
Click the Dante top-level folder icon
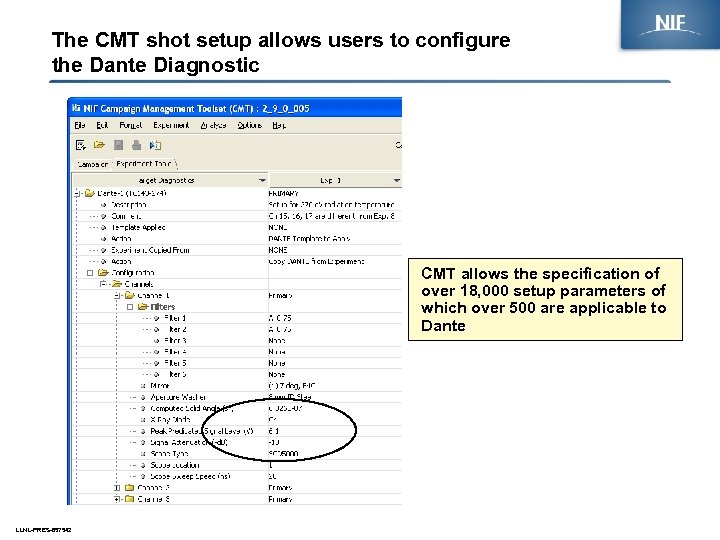[x=90, y=193]
